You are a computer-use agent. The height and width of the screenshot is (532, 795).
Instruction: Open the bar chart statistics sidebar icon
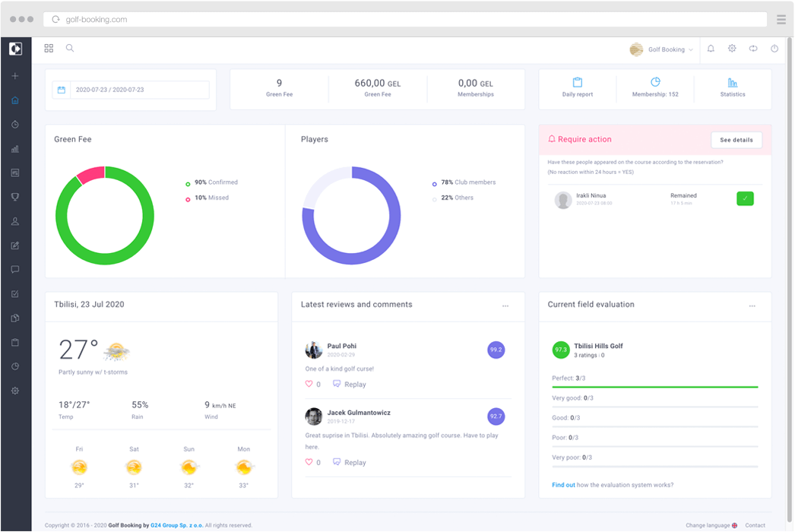click(15, 148)
